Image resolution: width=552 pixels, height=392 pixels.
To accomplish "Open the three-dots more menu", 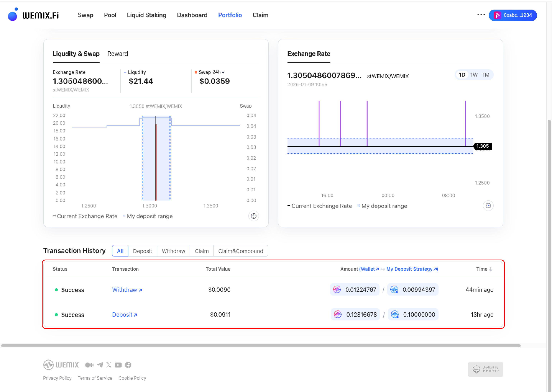I will (481, 15).
